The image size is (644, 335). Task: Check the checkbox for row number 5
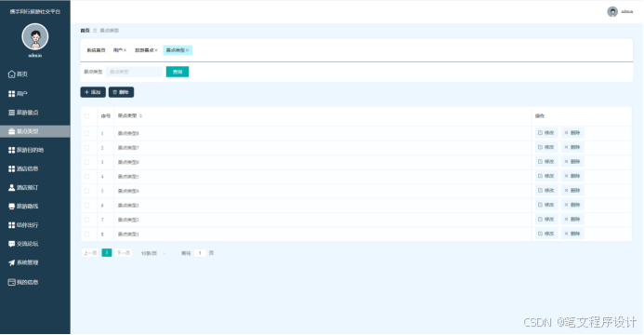86,191
